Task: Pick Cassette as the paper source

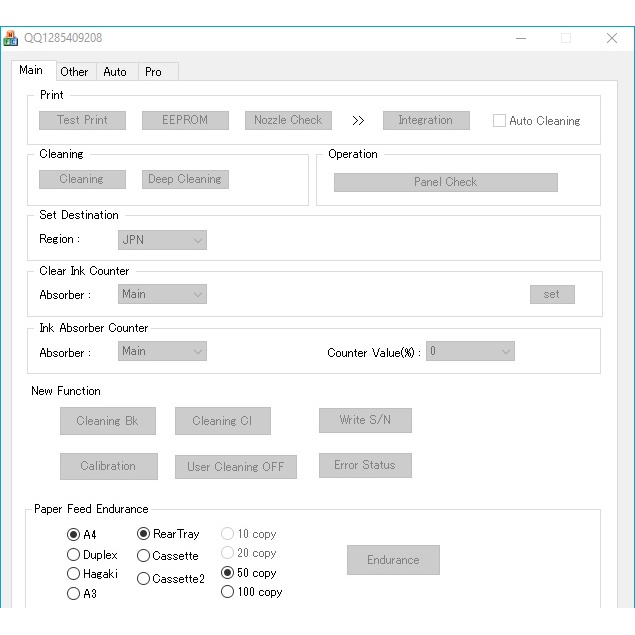Action: [143, 556]
